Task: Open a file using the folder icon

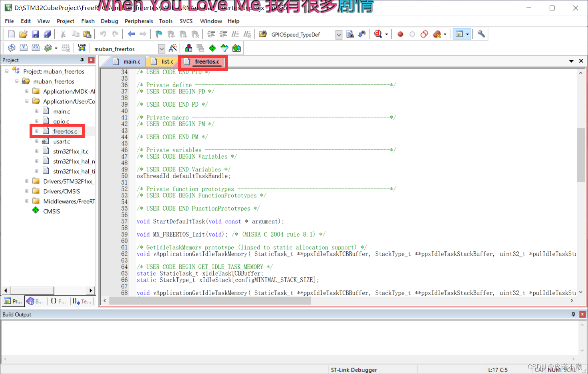Action: [23, 34]
